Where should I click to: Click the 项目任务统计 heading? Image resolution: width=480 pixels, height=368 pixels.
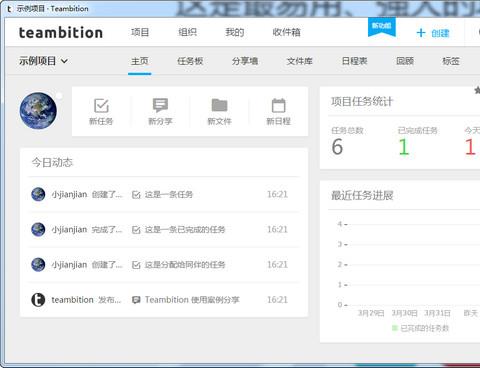click(362, 101)
